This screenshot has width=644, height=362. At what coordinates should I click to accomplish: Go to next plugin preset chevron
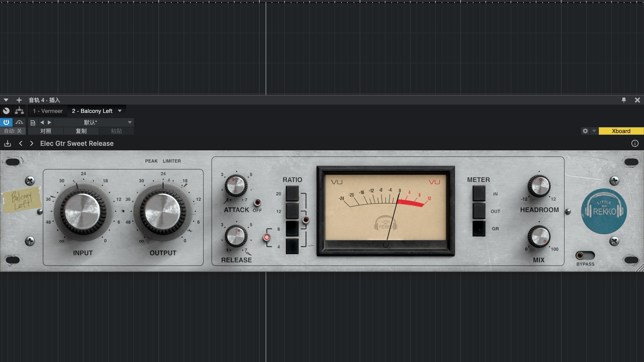coord(32,143)
